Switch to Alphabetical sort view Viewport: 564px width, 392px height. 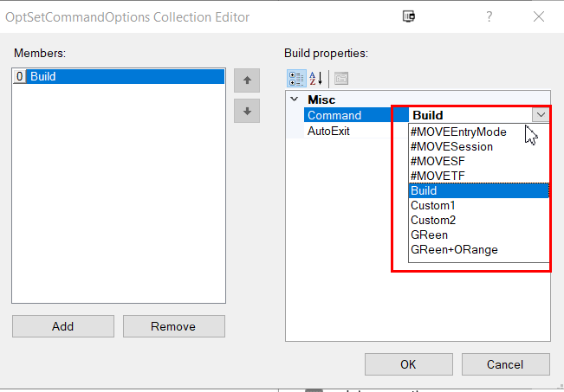click(x=316, y=78)
